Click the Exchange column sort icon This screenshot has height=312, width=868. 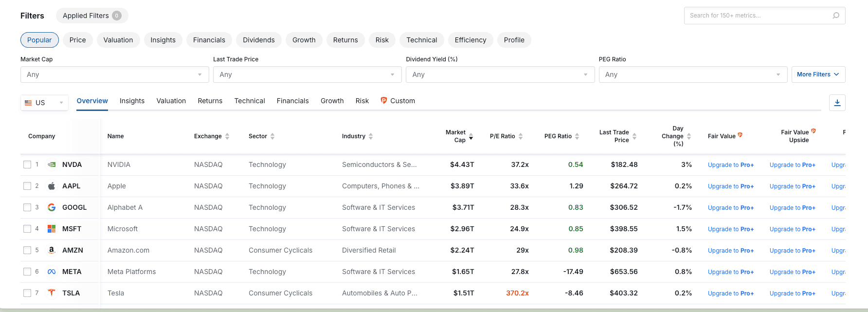click(227, 136)
